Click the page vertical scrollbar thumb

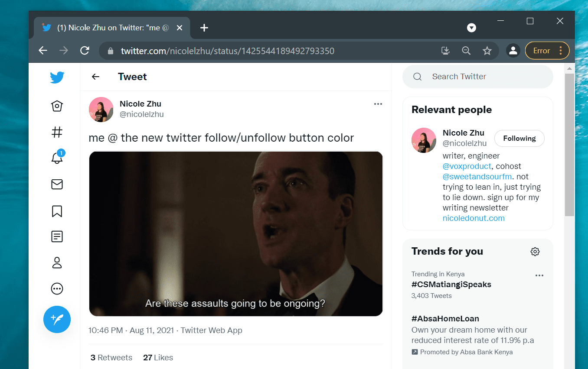(x=569, y=145)
